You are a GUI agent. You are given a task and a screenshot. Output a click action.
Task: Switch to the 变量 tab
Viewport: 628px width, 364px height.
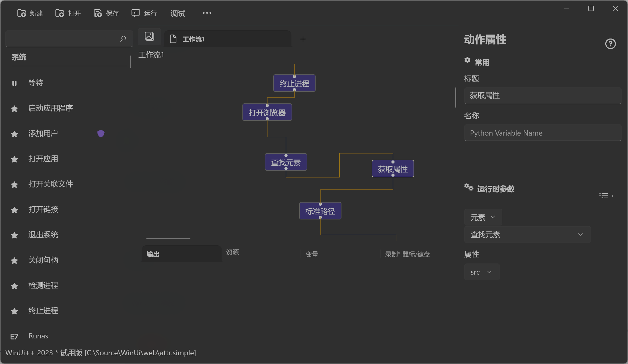(x=312, y=254)
